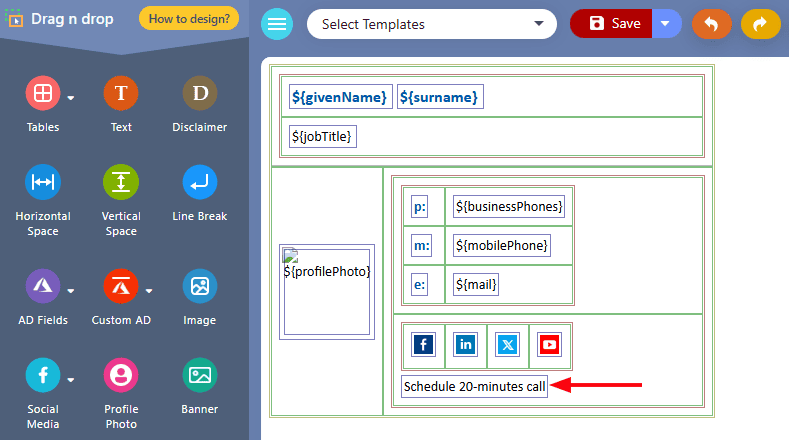Image resolution: width=789 pixels, height=440 pixels.
Task: Select the ${businessPhones} field
Action: (509, 206)
